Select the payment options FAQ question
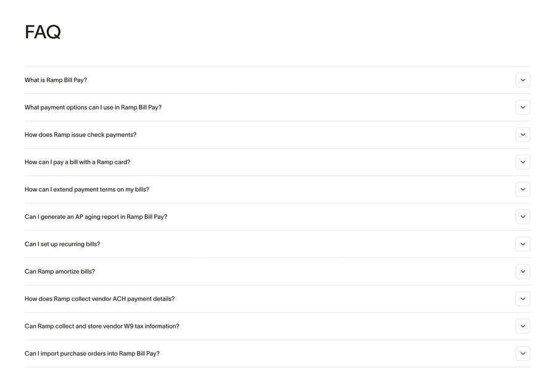The height and width of the screenshot is (392, 555). (x=92, y=107)
